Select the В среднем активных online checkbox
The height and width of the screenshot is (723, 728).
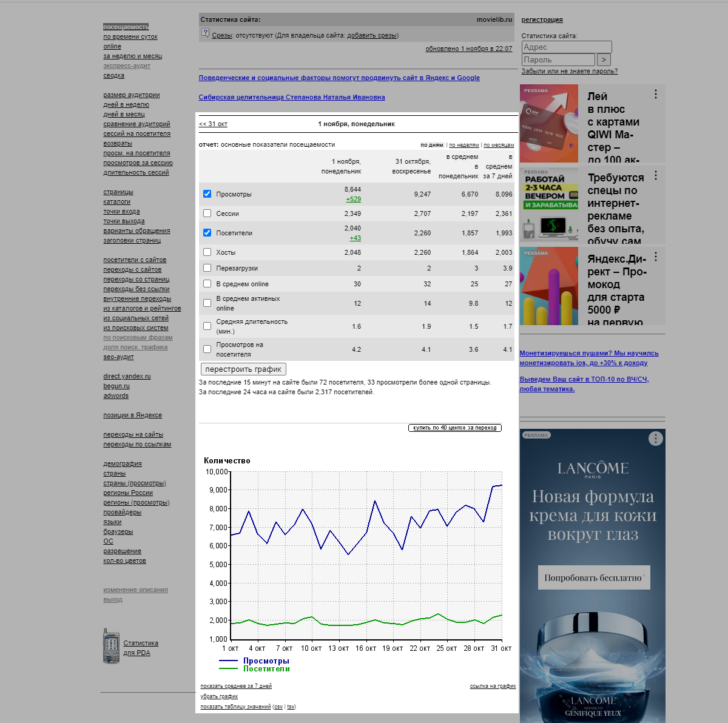click(207, 303)
